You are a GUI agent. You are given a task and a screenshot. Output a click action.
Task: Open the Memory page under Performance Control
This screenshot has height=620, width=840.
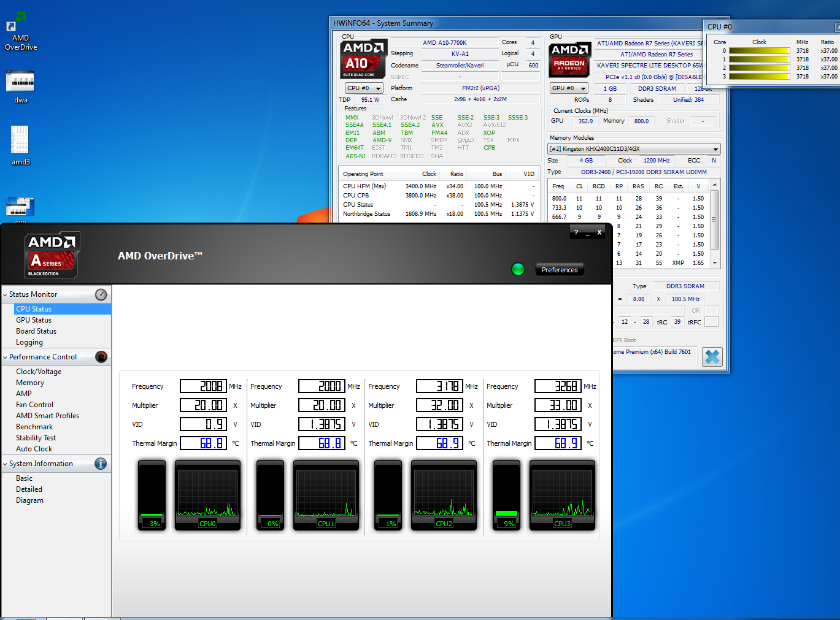30,383
